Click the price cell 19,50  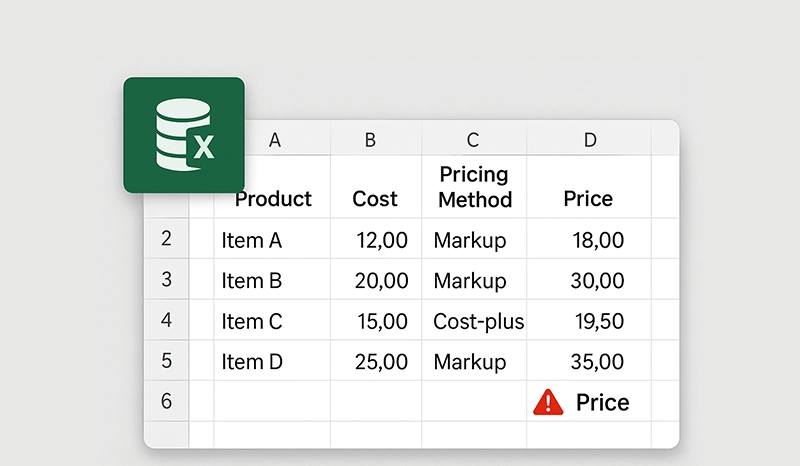point(589,320)
